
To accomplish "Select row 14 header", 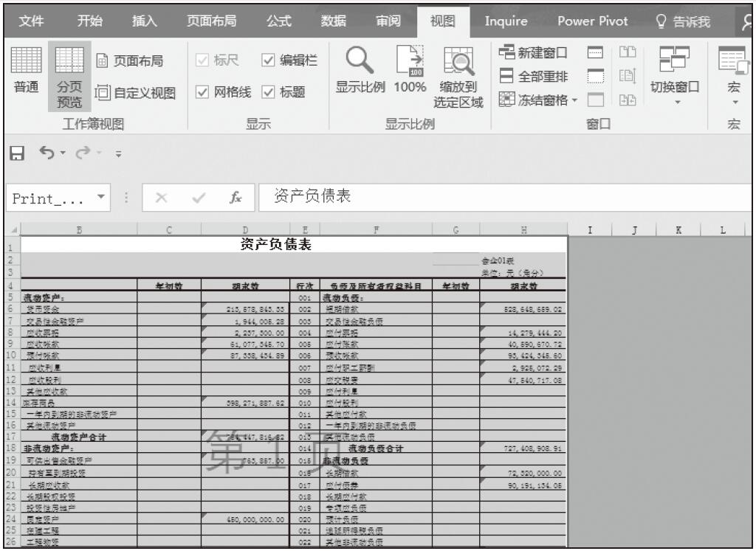I will 12,402.
